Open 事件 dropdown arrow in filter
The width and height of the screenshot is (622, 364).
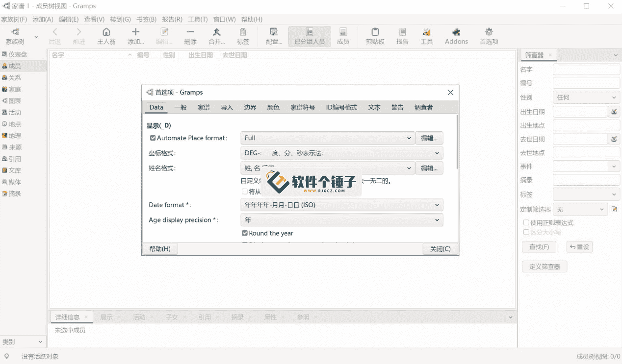click(x=614, y=167)
